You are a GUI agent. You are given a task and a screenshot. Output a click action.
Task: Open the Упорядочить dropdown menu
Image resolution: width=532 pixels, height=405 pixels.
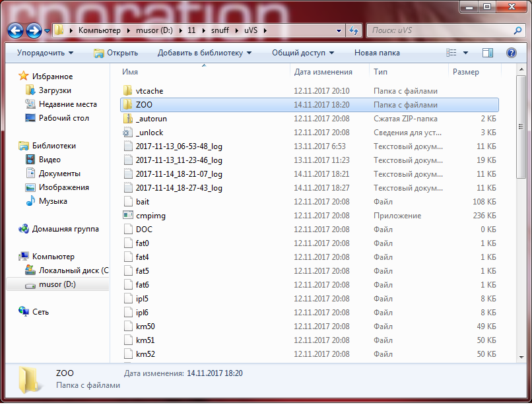pyautogui.click(x=45, y=53)
